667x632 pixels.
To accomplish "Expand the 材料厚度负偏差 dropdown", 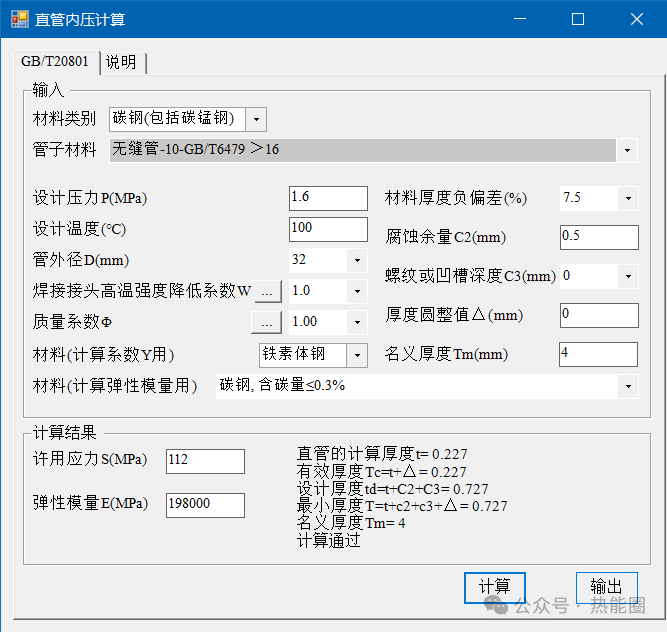I will [628, 198].
